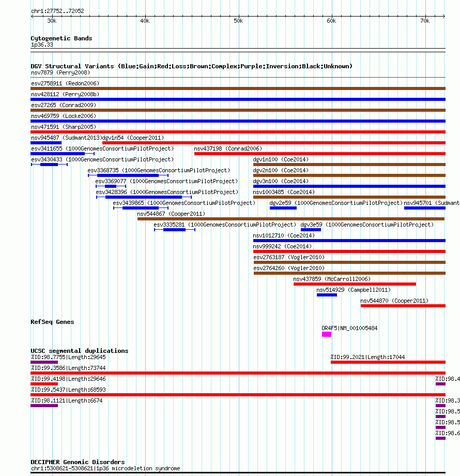The width and height of the screenshot is (460, 476).
Task: Click dgv2e59 variant label
Action: (x=336, y=203)
